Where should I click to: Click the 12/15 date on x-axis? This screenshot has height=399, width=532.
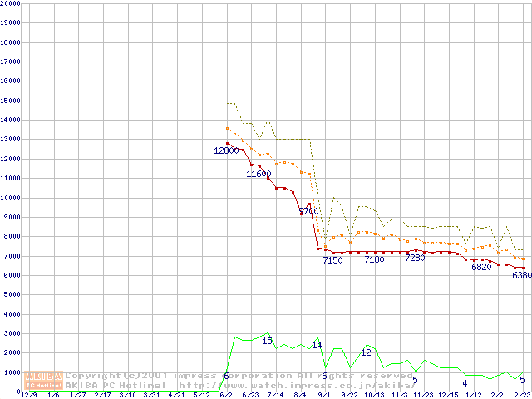click(x=447, y=395)
